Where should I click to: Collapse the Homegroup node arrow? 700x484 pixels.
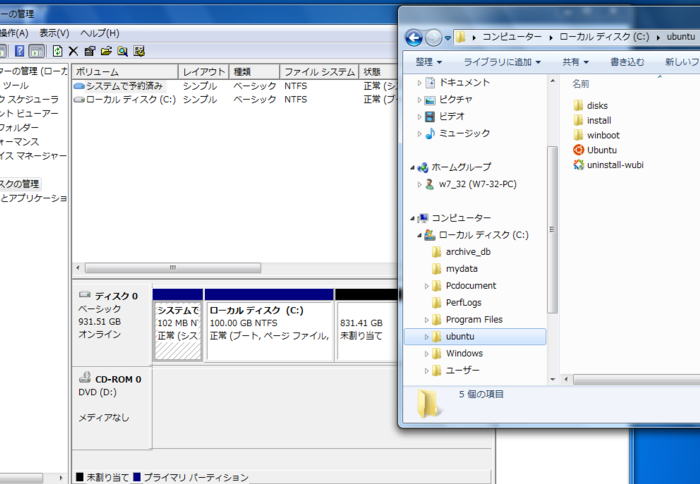coord(412,167)
